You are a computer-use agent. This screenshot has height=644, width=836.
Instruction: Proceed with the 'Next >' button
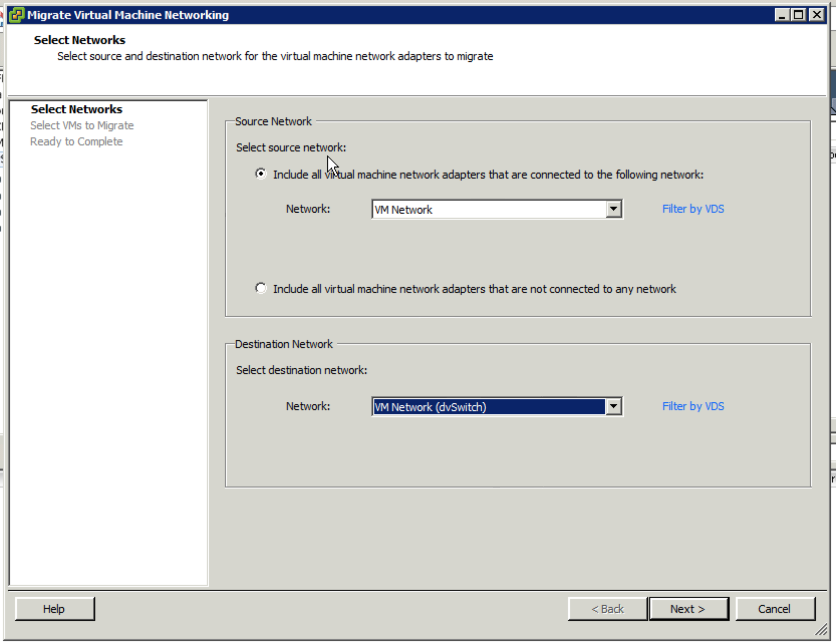(x=688, y=609)
